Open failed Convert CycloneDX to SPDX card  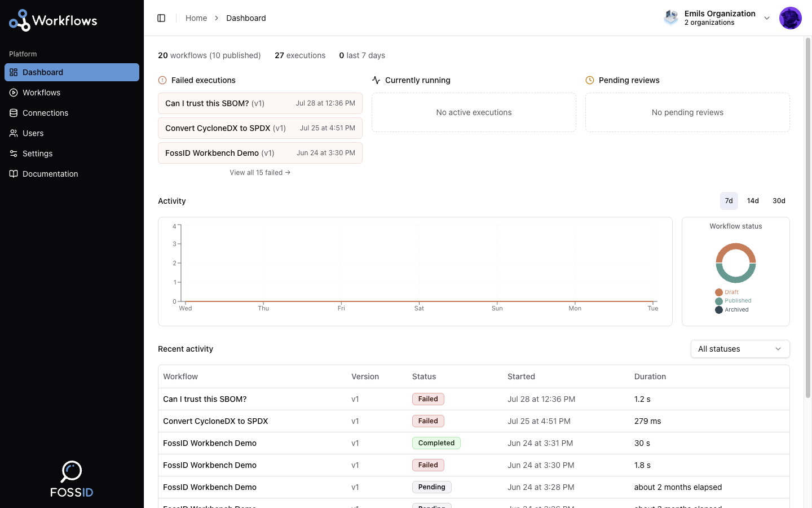pos(260,128)
